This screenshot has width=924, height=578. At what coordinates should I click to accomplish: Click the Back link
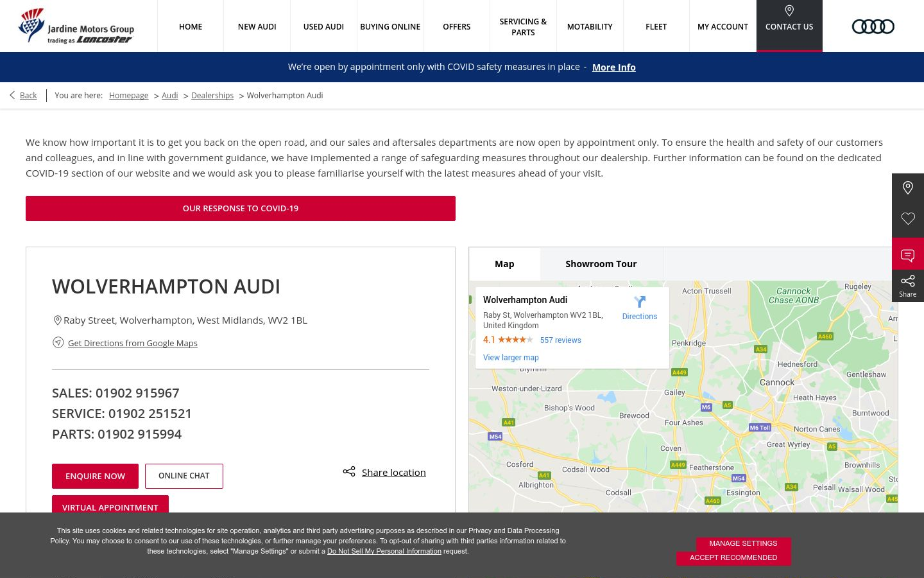(x=28, y=95)
